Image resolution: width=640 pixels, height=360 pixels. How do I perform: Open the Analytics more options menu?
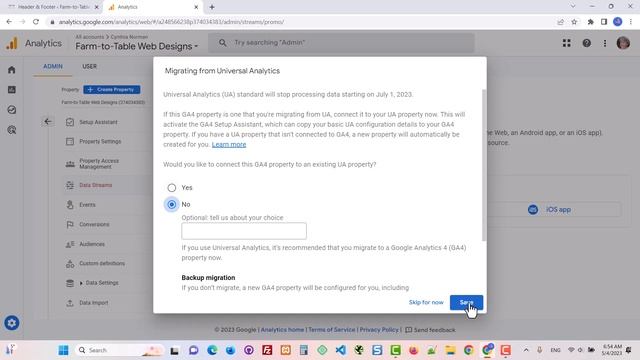(x=605, y=43)
